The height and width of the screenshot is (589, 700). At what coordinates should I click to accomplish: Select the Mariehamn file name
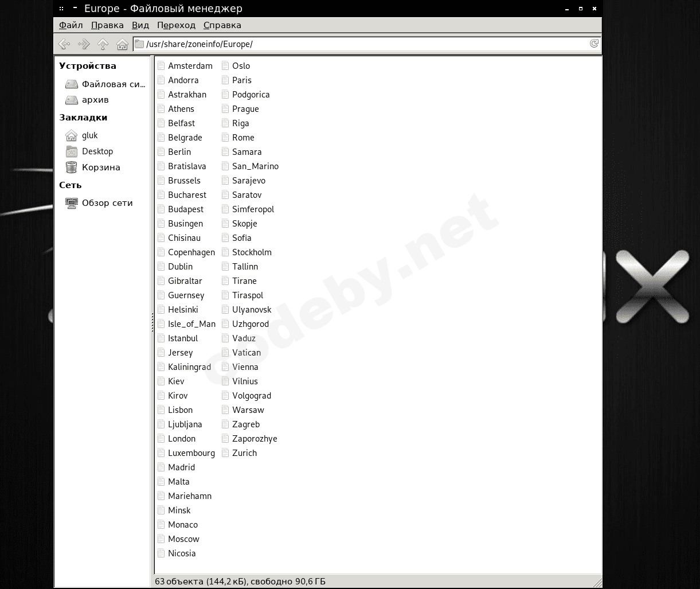190,496
